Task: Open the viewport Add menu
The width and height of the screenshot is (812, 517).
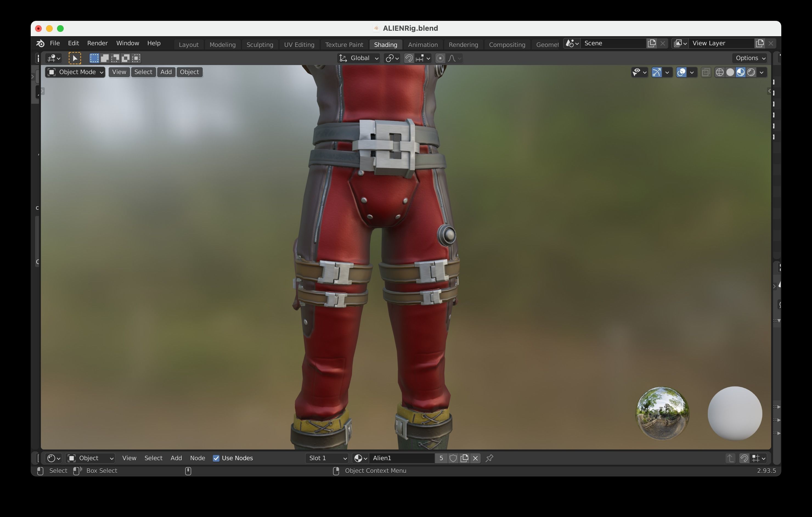Action: 166,72
